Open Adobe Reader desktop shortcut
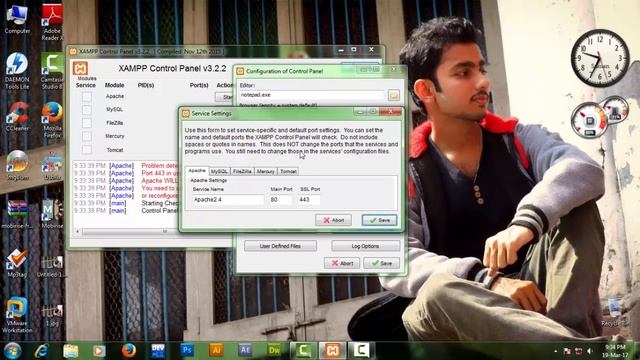 [52, 22]
